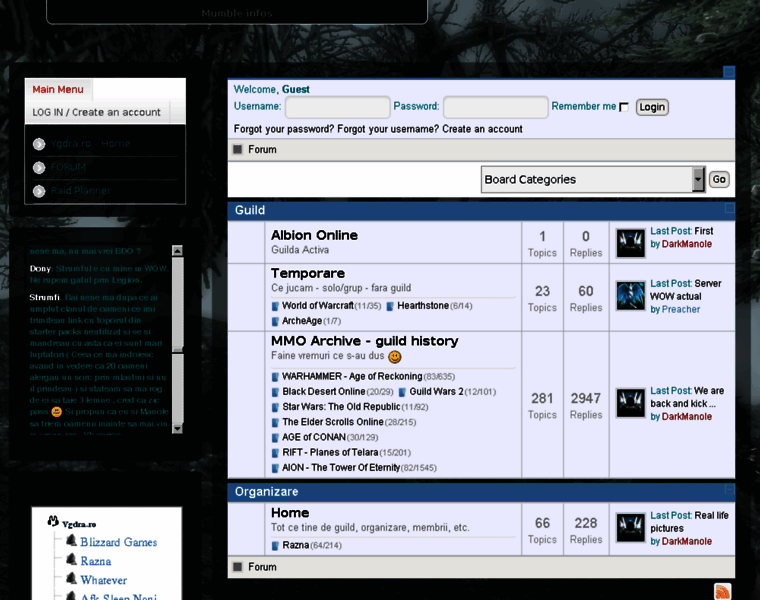Click the Username input field
Image resolution: width=760 pixels, height=600 pixels.
(x=338, y=107)
